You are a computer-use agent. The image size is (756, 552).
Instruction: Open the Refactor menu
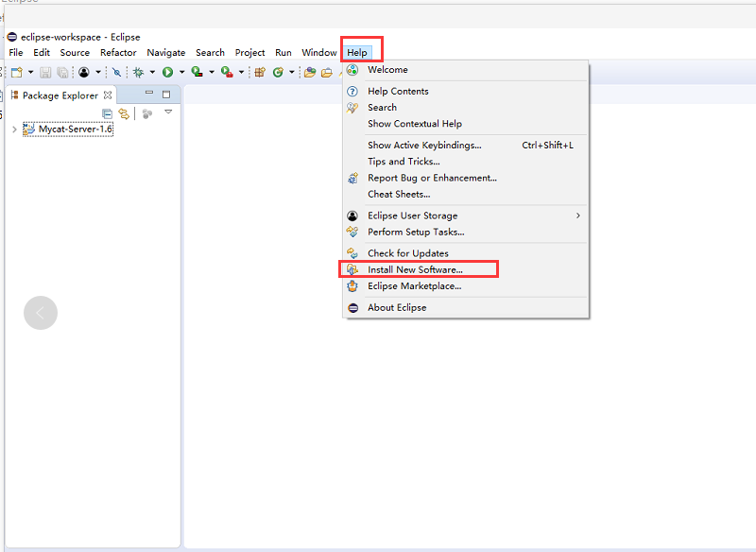coord(118,53)
